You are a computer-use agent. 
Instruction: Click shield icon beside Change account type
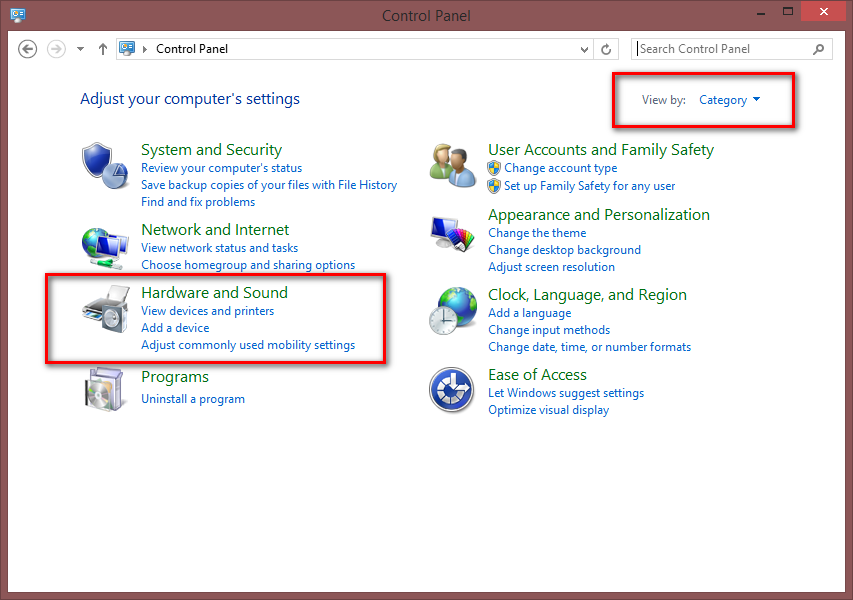494,168
